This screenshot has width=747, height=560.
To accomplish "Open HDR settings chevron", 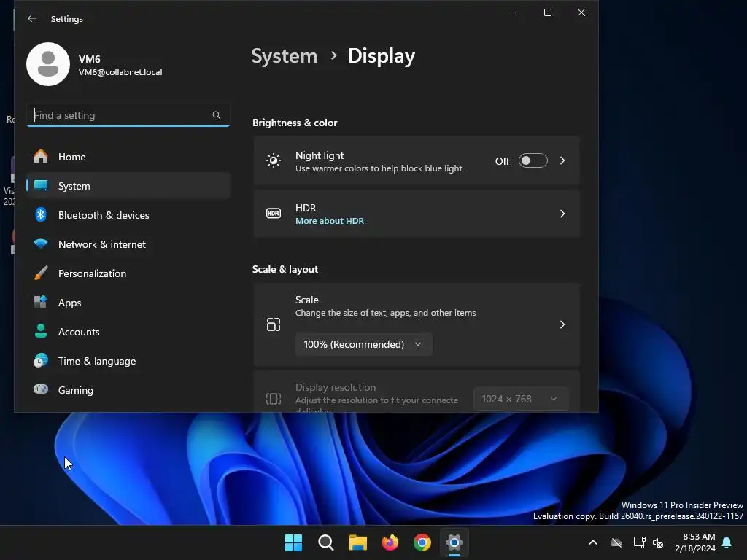I will (562, 214).
